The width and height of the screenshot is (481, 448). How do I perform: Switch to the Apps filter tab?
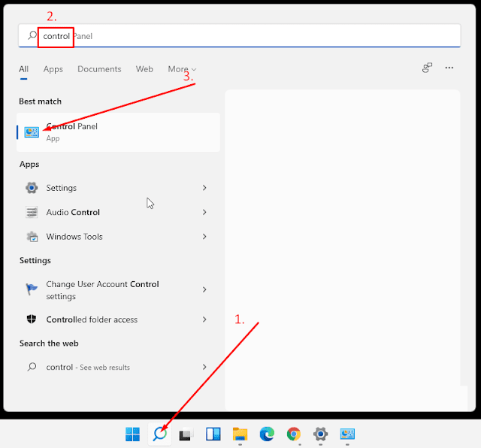pyautogui.click(x=53, y=69)
